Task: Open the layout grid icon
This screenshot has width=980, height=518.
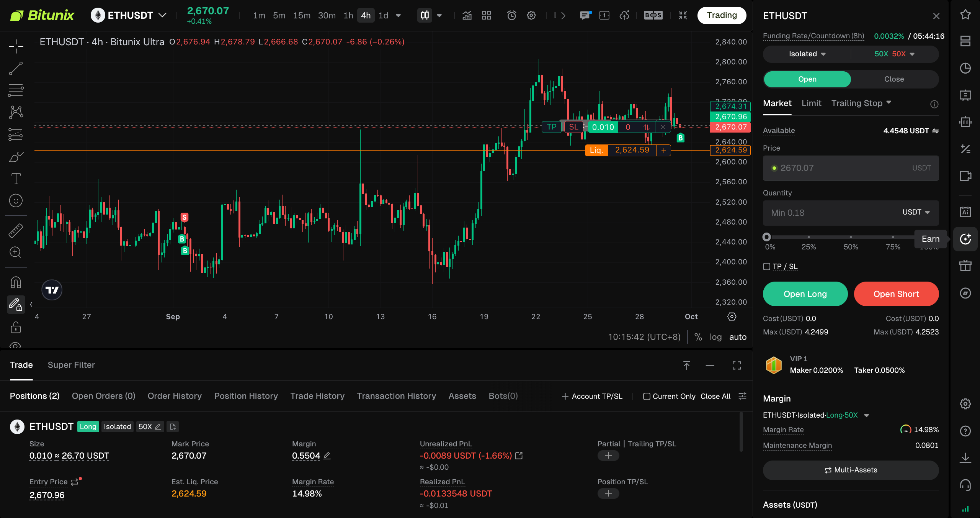Action: [x=487, y=15]
